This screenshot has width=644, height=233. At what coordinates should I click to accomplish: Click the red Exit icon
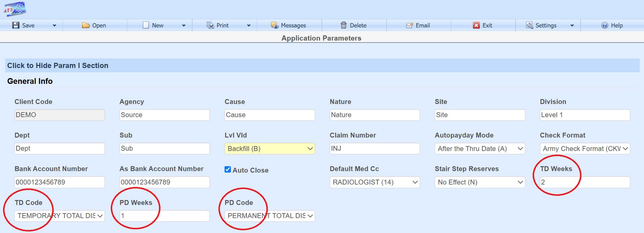476,25
